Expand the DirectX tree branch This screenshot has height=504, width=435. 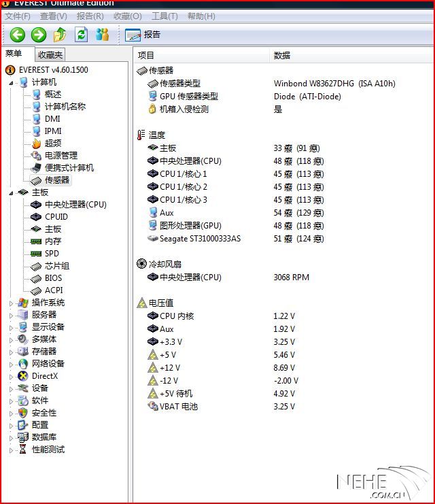[x=12, y=377]
